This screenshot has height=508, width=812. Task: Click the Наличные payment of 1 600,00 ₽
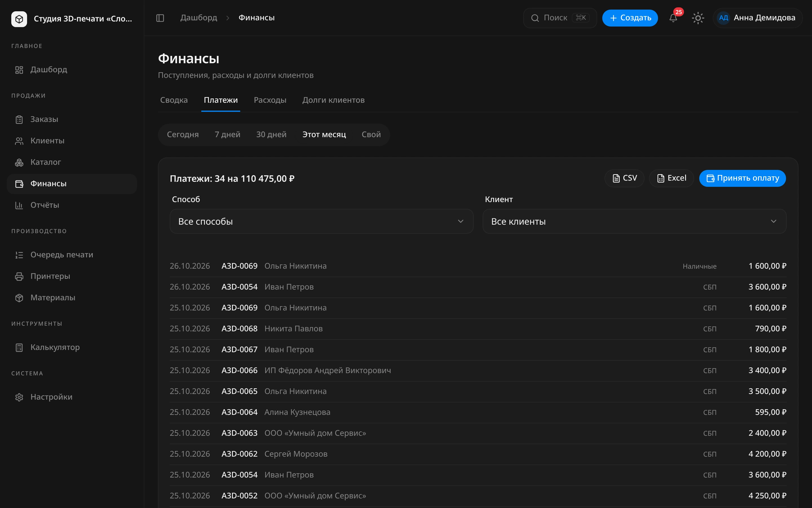(478, 266)
